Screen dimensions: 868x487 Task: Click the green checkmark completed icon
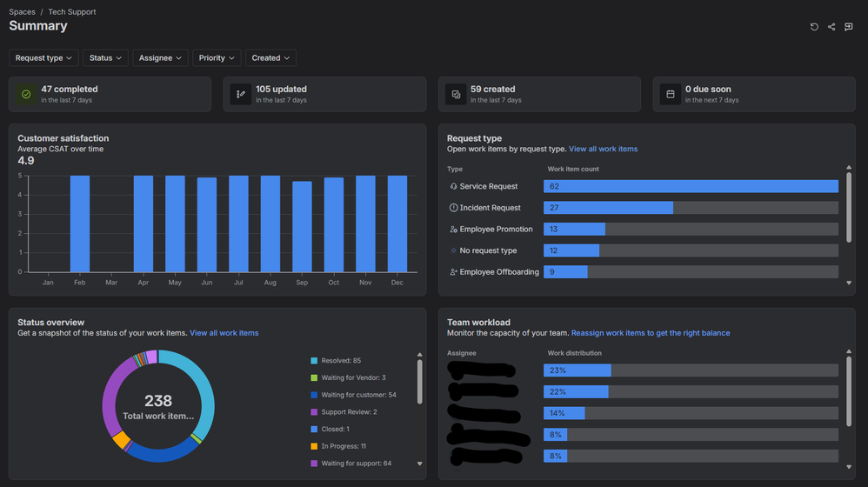[26, 94]
